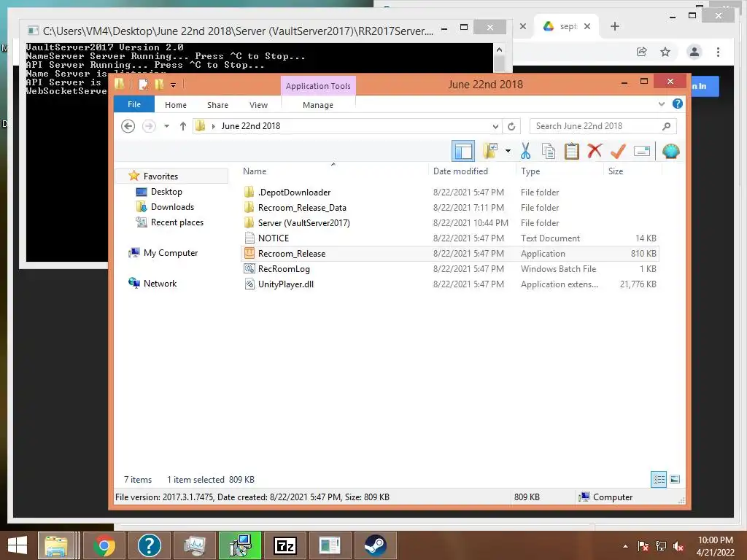
Task: Switch to Details view button
Action: (x=659, y=479)
